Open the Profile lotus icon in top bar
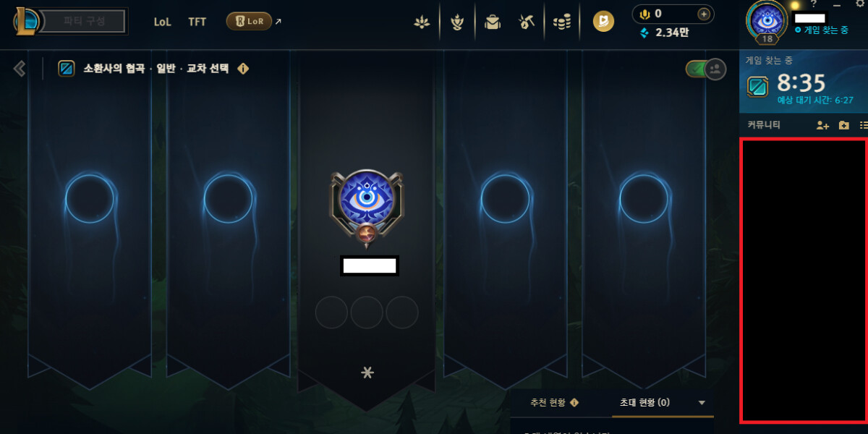Image resolution: width=868 pixels, height=434 pixels. point(422,22)
